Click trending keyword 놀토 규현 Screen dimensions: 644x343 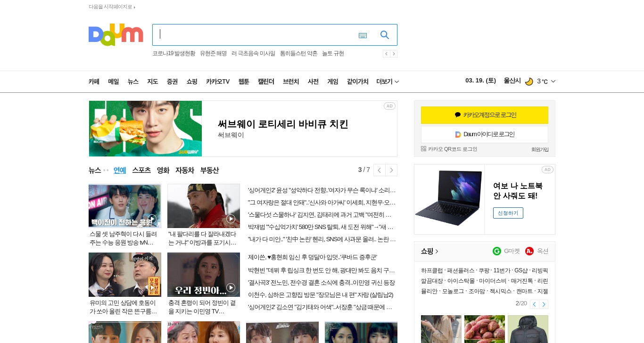tap(333, 54)
